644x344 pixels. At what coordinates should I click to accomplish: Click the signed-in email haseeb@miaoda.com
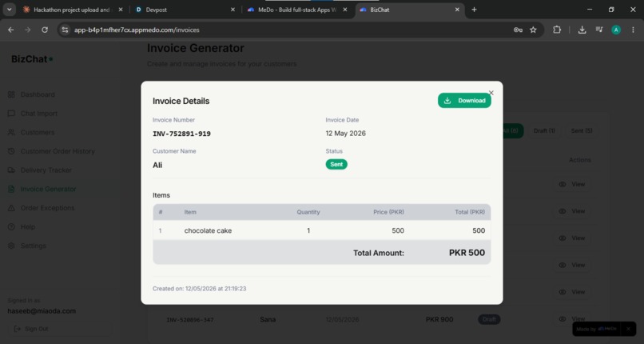click(42, 311)
